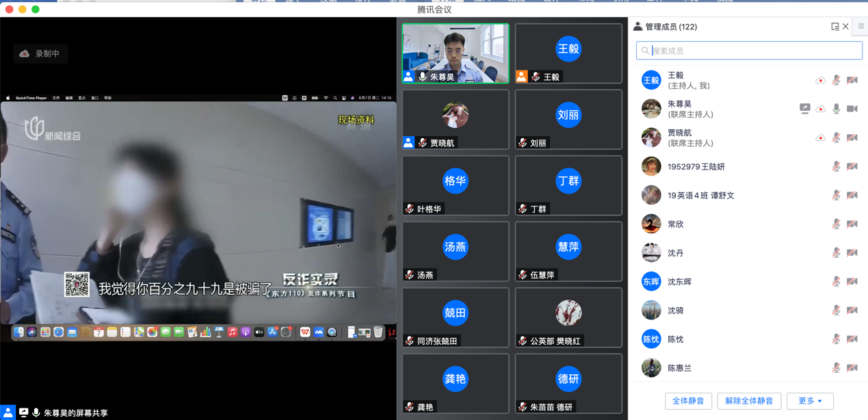Image resolution: width=868 pixels, height=420 pixels.
Task: Select 朱尊昊's video thumbnail
Action: pyautogui.click(x=456, y=53)
